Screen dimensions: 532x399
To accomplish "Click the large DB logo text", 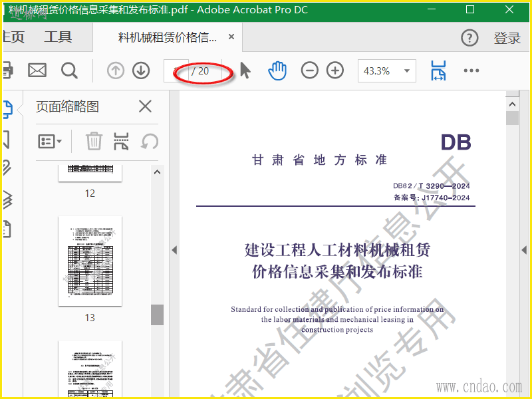I will [x=456, y=142].
